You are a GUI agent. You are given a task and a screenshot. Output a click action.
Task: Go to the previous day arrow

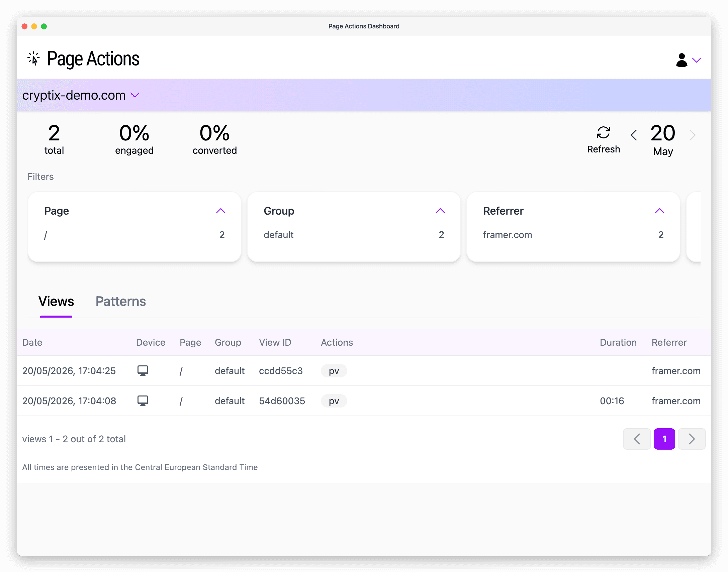tap(633, 135)
